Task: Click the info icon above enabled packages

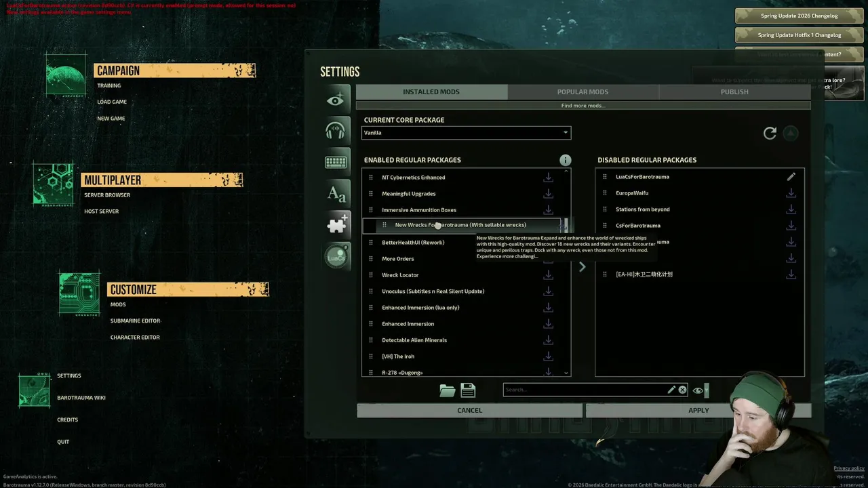Action: (565, 160)
